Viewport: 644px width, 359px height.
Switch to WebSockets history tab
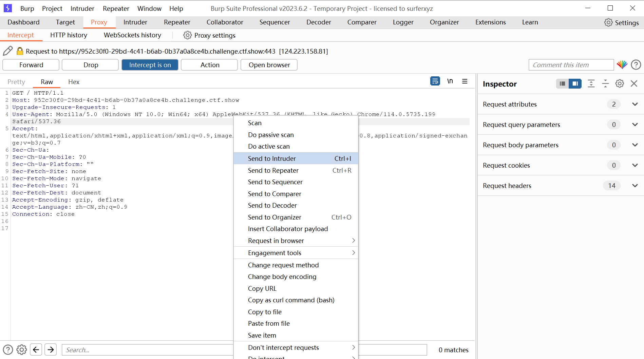click(132, 35)
